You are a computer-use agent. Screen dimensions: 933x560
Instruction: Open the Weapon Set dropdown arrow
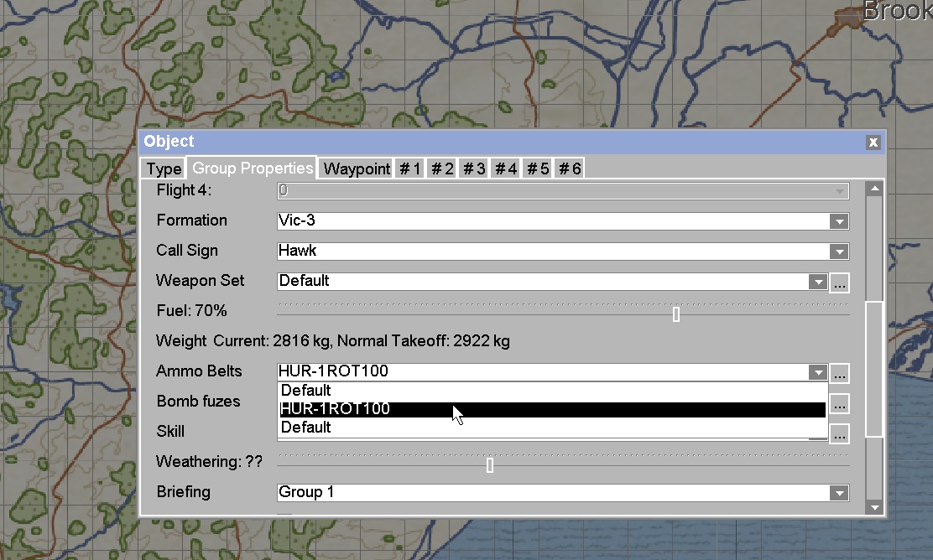817,283
